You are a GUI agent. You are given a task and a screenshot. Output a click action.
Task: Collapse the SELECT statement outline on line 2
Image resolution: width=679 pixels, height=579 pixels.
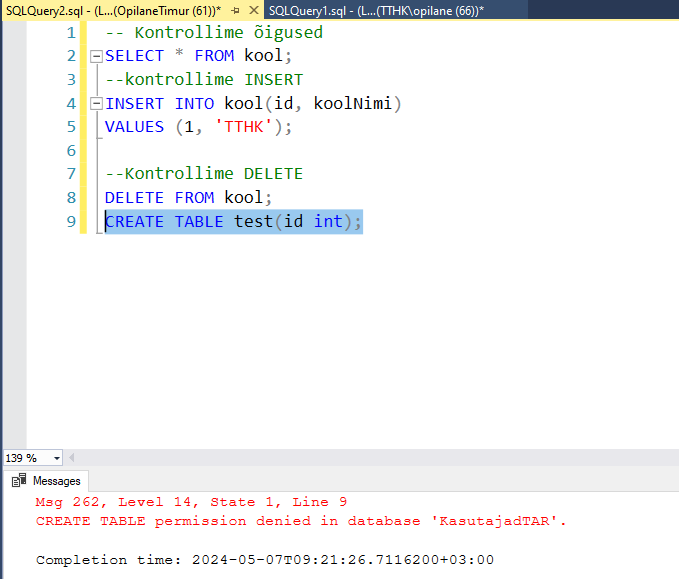(x=96, y=56)
